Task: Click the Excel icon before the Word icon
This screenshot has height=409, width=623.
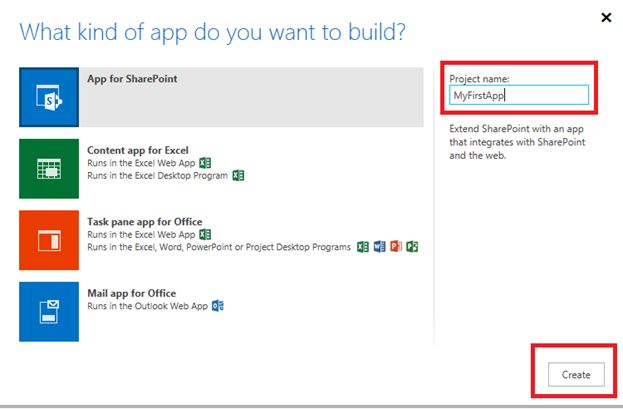Action: pos(363,247)
